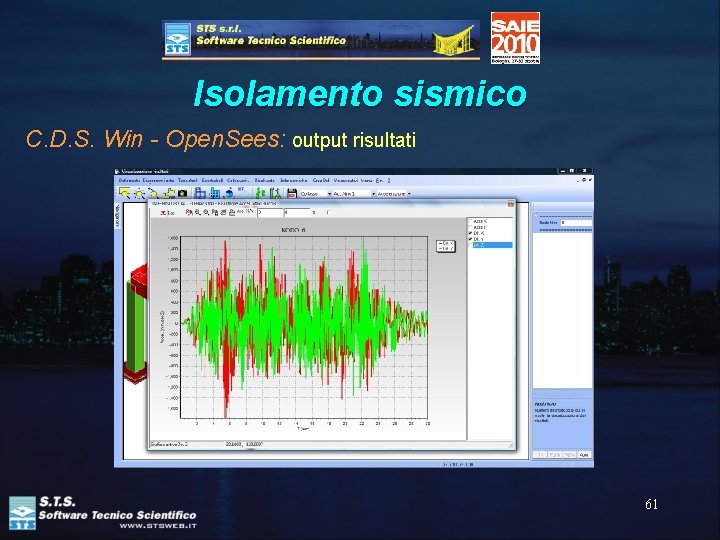720x540 pixels.
Task: Click the first blue building toolbar icon
Action: [x=200, y=193]
